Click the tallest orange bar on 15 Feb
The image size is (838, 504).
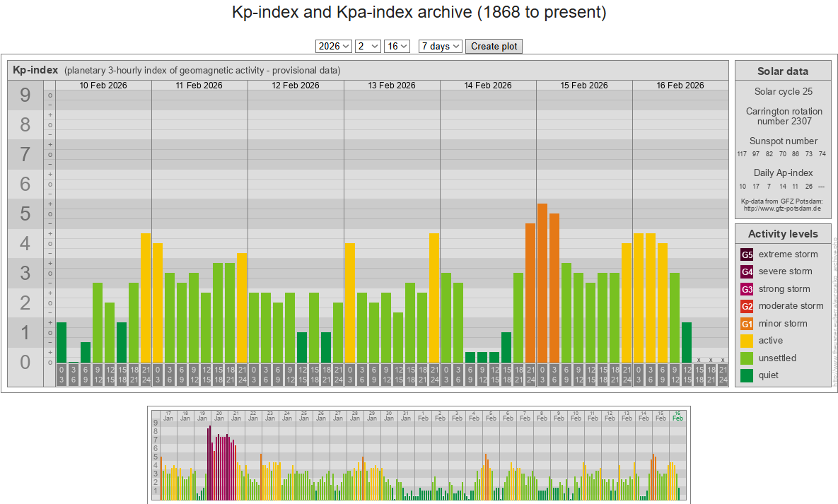pos(542,283)
